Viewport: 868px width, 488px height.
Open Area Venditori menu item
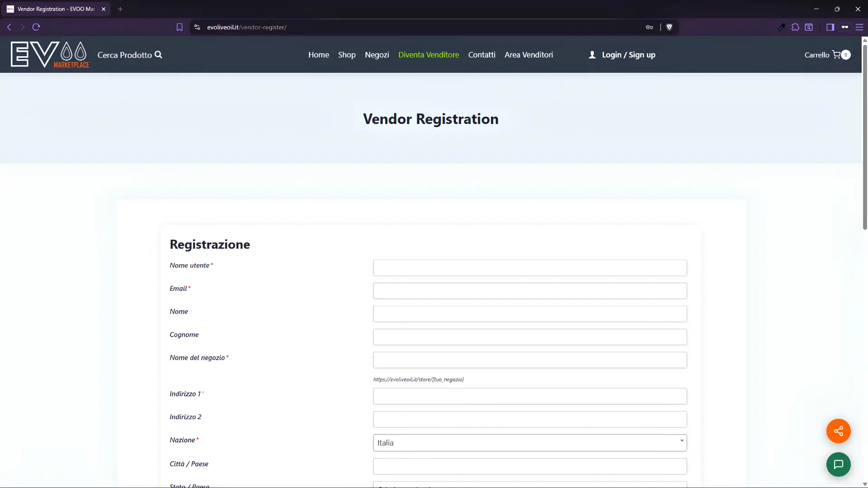pyautogui.click(x=529, y=55)
